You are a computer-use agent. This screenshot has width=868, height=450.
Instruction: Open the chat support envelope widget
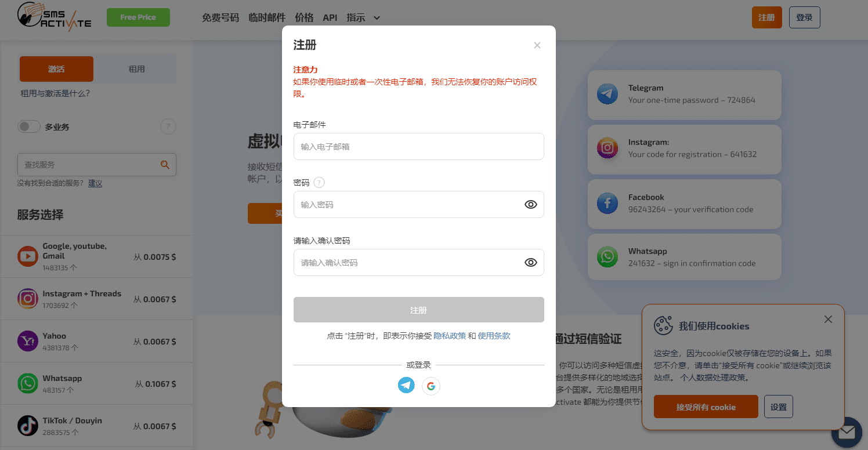(x=847, y=433)
